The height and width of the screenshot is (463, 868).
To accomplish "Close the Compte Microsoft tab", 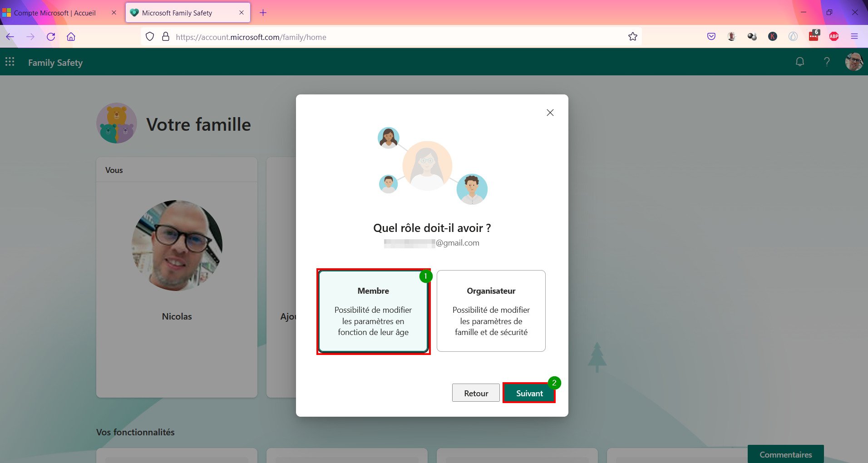I will [114, 13].
